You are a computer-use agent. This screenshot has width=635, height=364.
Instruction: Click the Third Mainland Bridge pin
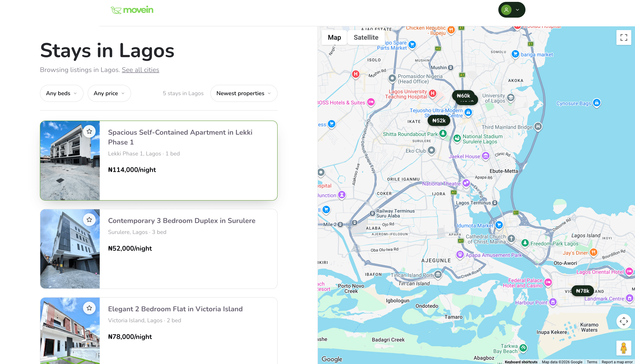pos(538,127)
